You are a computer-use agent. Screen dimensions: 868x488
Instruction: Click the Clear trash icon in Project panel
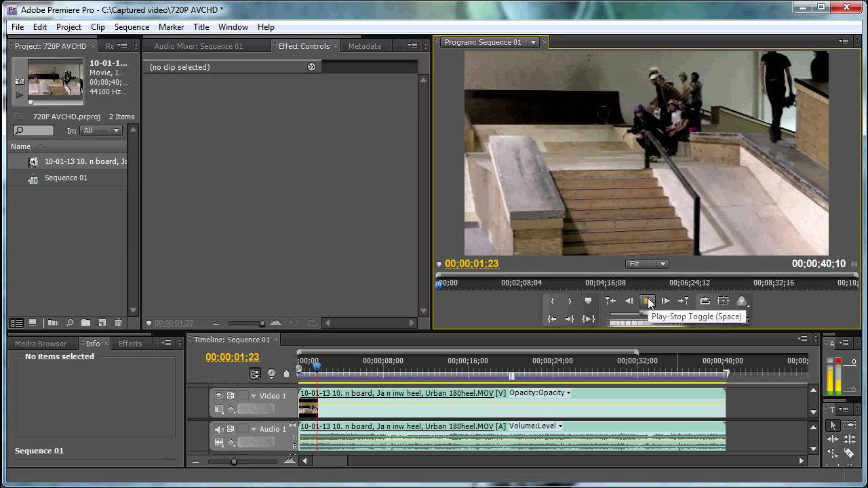118,323
